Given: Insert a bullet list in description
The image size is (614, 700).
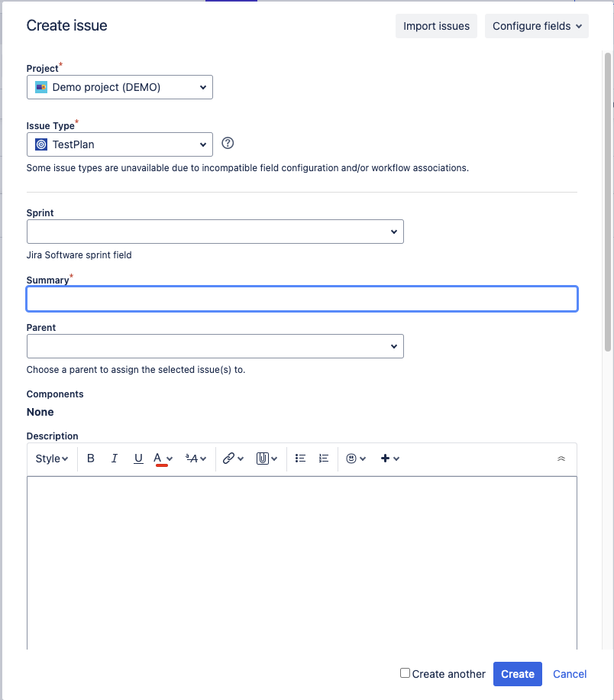Looking at the screenshot, I should click(301, 459).
